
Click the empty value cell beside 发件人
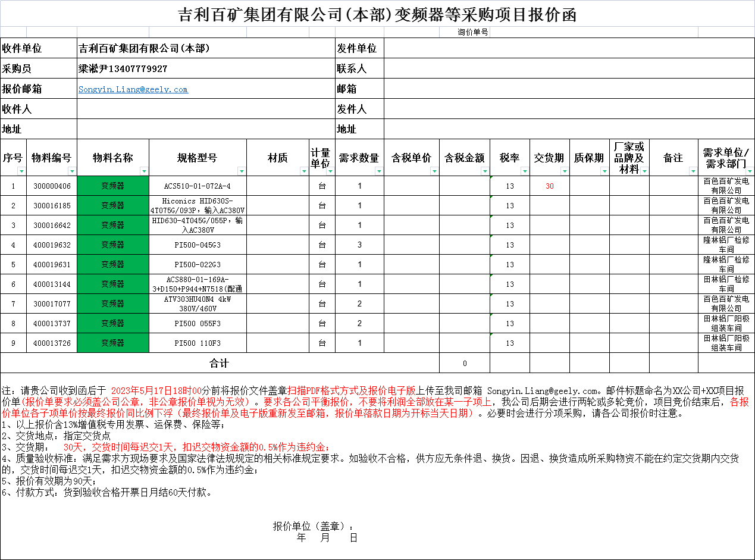pos(569,110)
